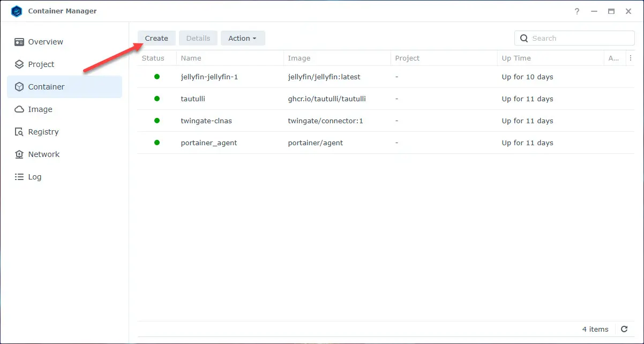The image size is (644, 344).
Task: Click the Container Manager window title
Action: tap(63, 11)
